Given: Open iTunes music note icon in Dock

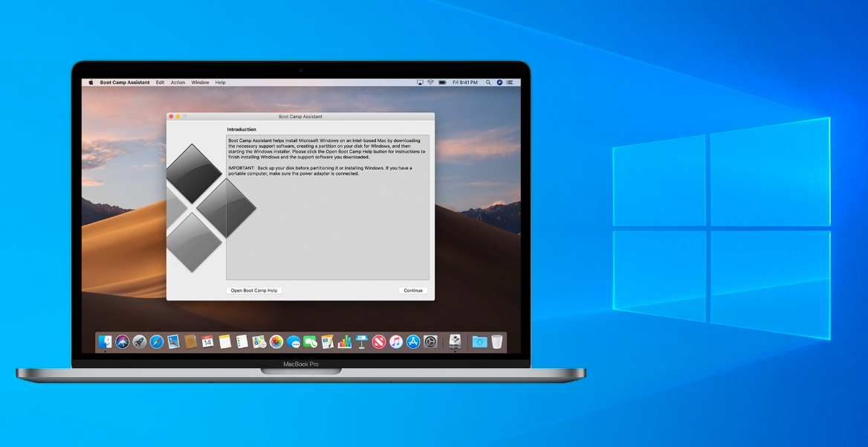Looking at the screenshot, I should click(x=396, y=342).
